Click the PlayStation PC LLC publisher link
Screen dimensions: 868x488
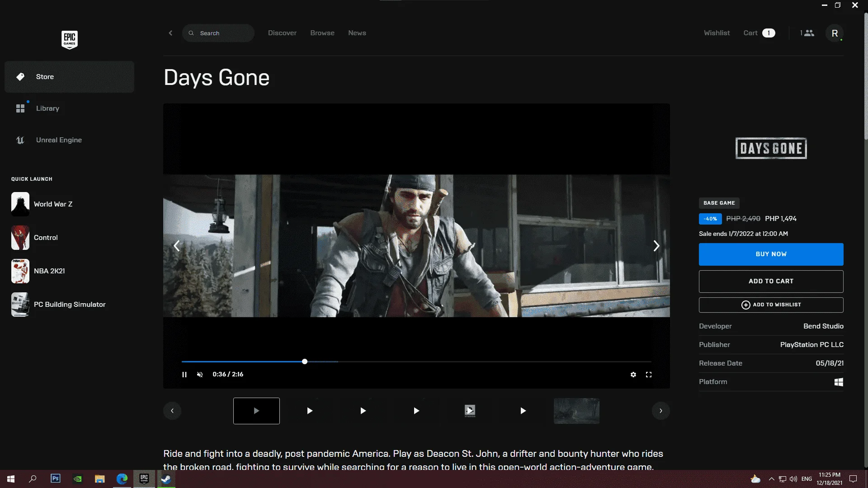tap(811, 345)
